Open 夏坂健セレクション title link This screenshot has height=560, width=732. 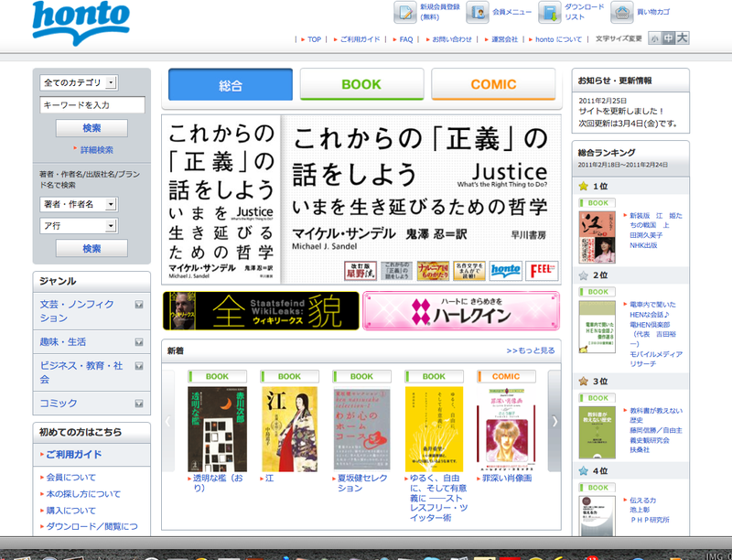point(362,483)
